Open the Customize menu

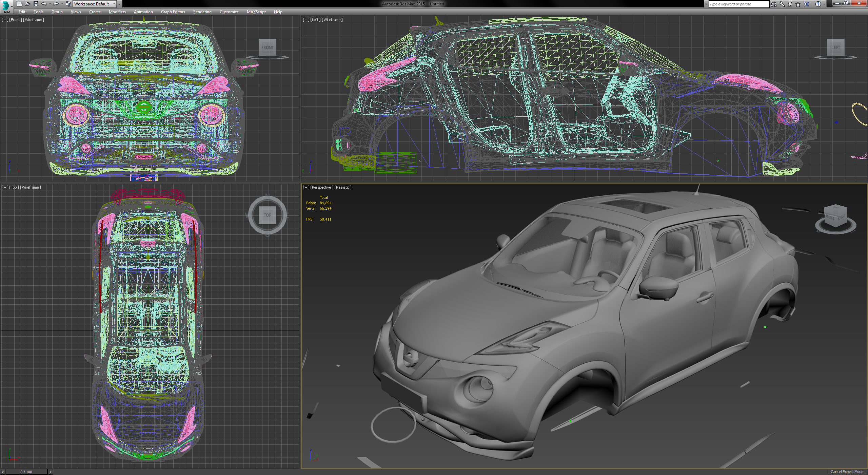click(229, 12)
